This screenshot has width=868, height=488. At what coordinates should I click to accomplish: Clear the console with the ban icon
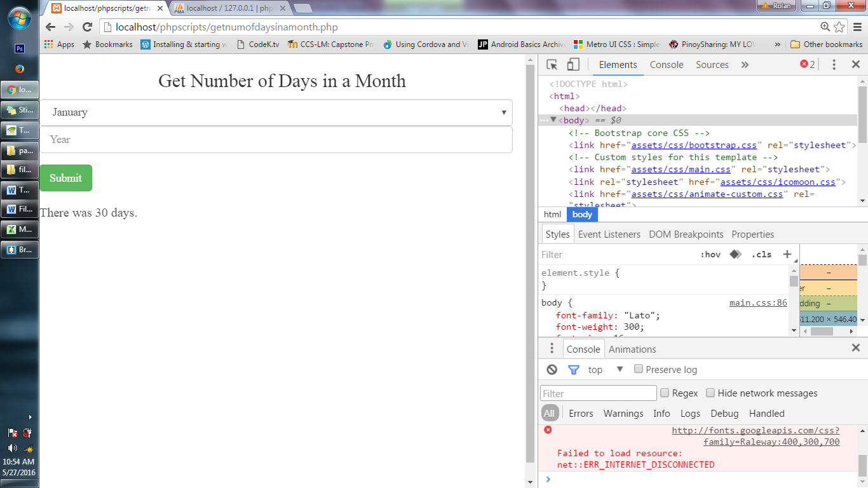click(x=552, y=369)
